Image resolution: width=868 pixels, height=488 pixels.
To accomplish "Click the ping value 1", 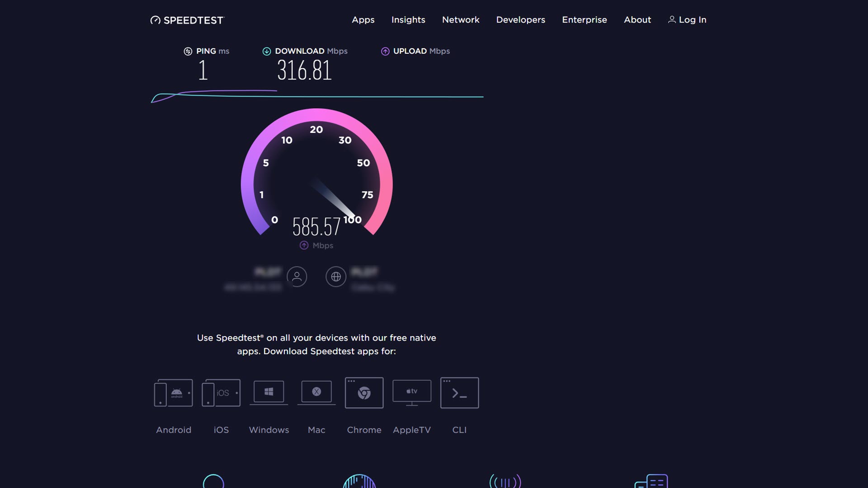I will click(x=203, y=70).
